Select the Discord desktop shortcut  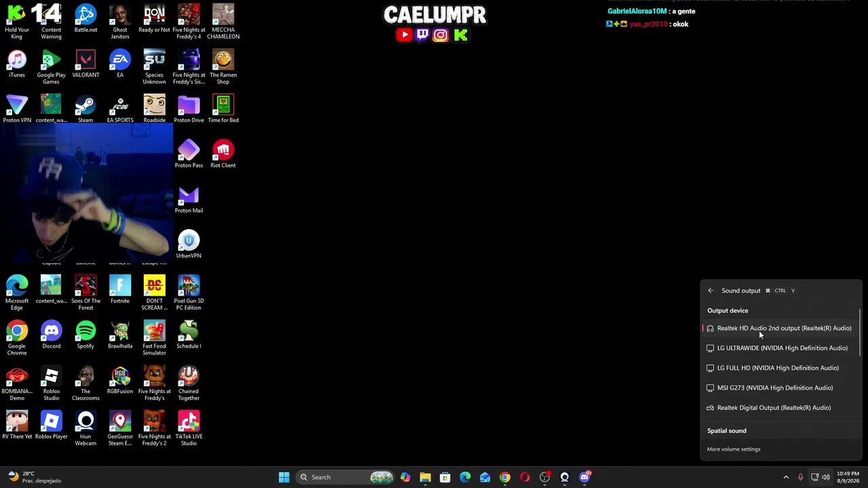click(x=52, y=335)
